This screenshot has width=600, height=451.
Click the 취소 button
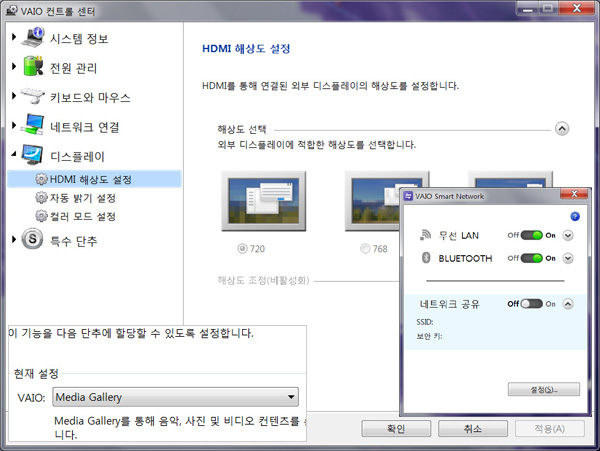coord(473,428)
